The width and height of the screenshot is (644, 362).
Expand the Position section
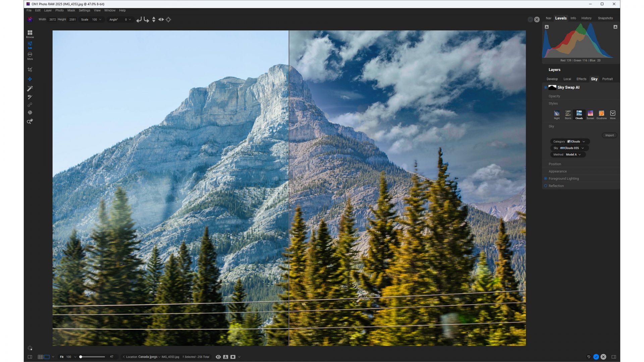[x=555, y=164]
